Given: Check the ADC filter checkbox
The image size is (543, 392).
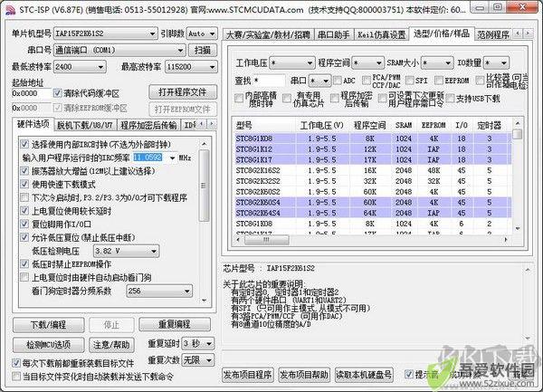Looking at the screenshot, I should (x=337, y=81).
